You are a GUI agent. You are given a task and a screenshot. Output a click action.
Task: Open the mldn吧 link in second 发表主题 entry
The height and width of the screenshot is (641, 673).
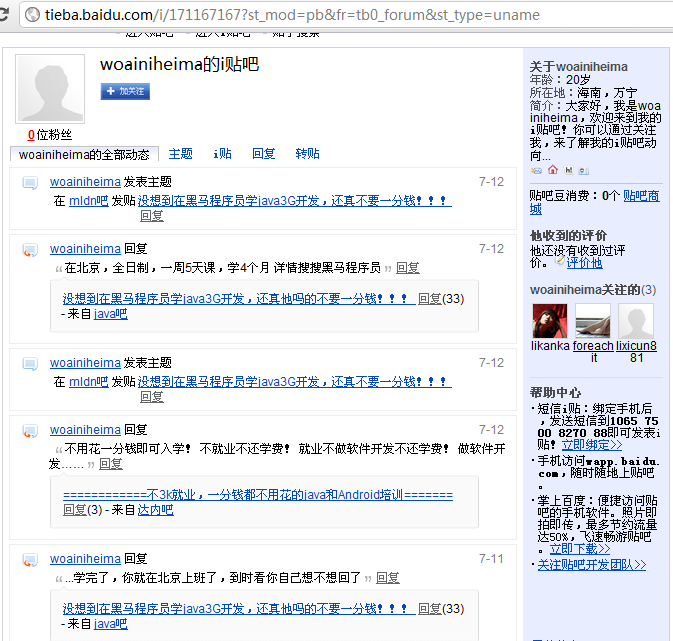(88, 382)
